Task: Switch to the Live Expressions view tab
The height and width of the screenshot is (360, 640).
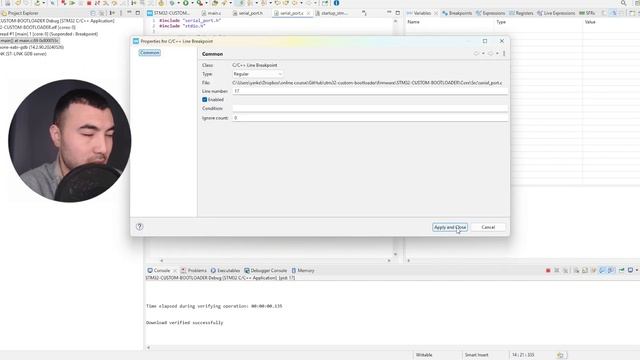Action: pyautogui.click(x=556, y=13)
